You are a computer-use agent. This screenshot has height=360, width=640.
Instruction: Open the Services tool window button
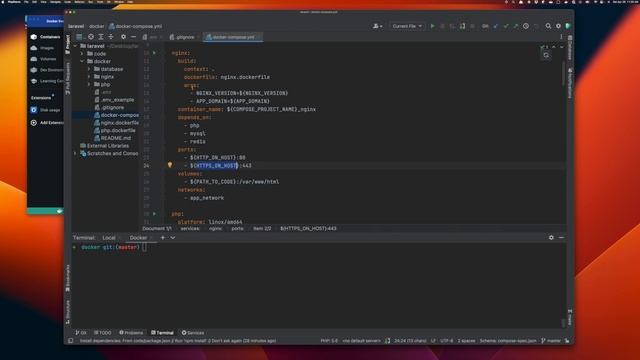[193, 333]
